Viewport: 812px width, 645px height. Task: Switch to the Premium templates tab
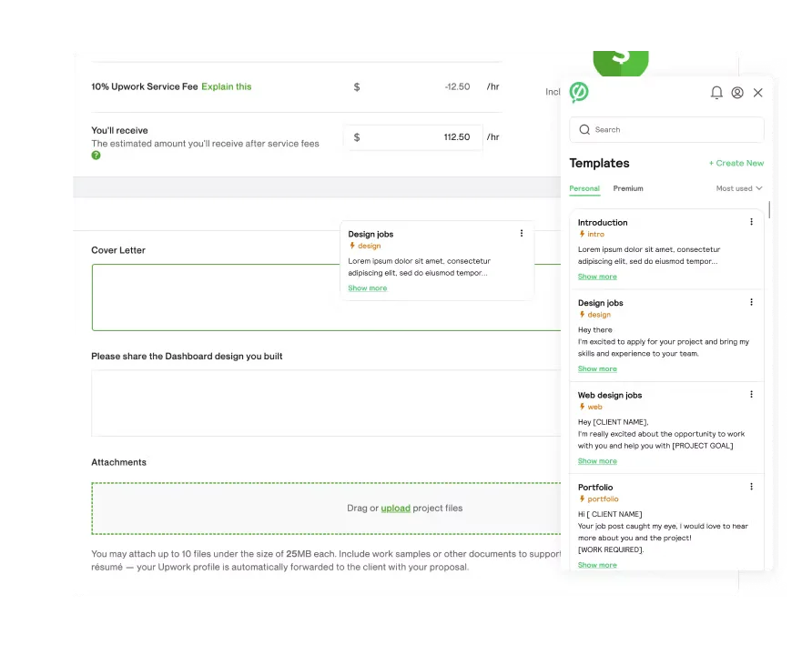pos(627,188)
